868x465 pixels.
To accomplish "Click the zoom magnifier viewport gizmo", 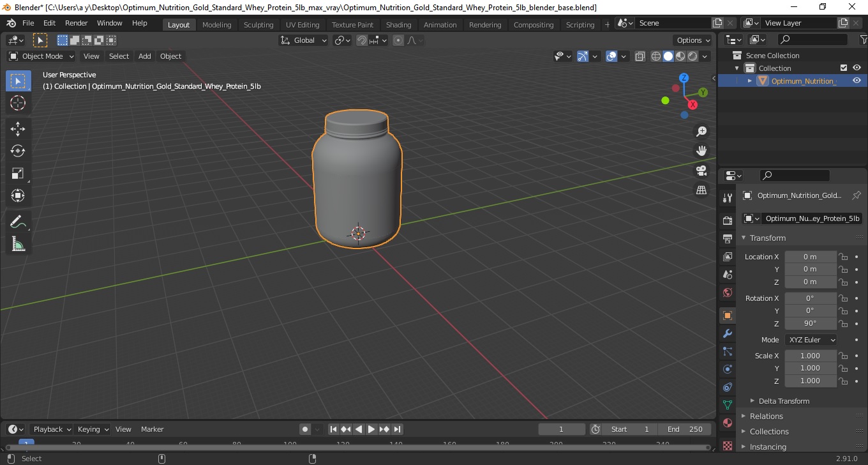I will 701,132.
